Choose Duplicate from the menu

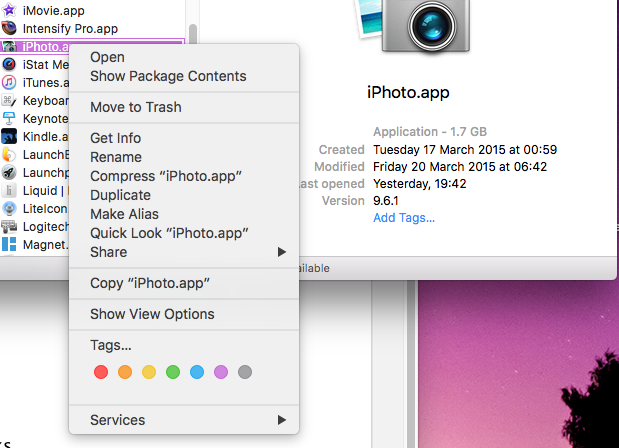[184, 195]
